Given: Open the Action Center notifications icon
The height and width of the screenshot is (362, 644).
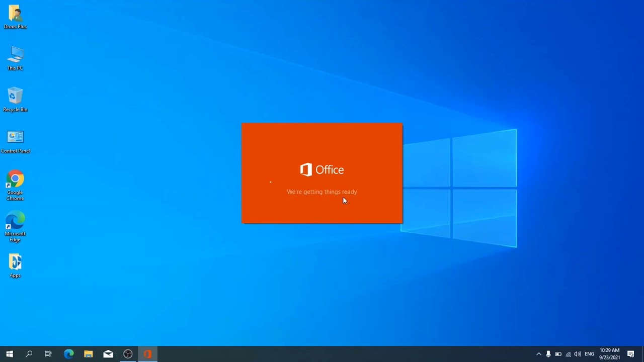Looking at the screenshot, I should [x=631, y=354].
